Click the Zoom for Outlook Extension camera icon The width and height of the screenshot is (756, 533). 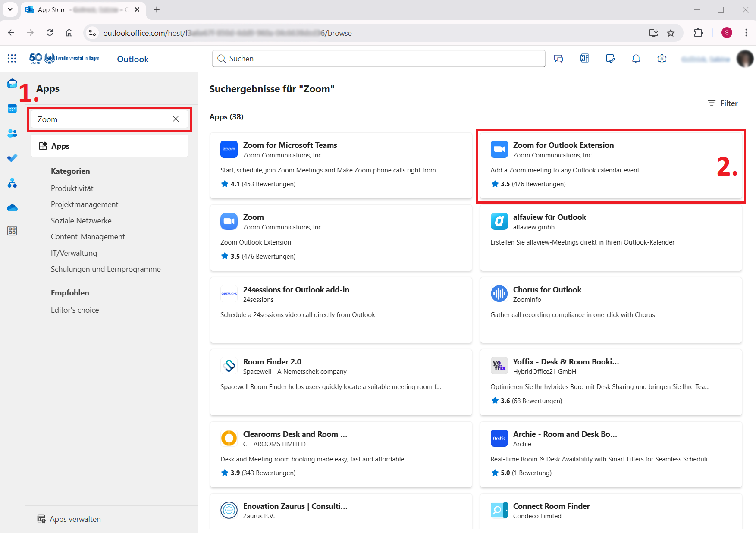499,149
